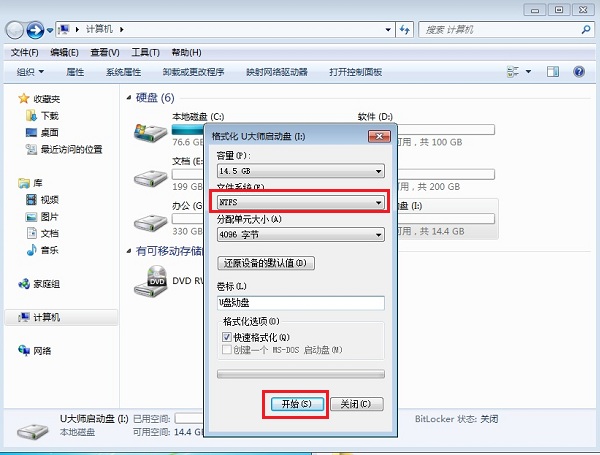Click the 还原设备的默认值 button
This screenshot has height=455, width=600.
[266, 263]
